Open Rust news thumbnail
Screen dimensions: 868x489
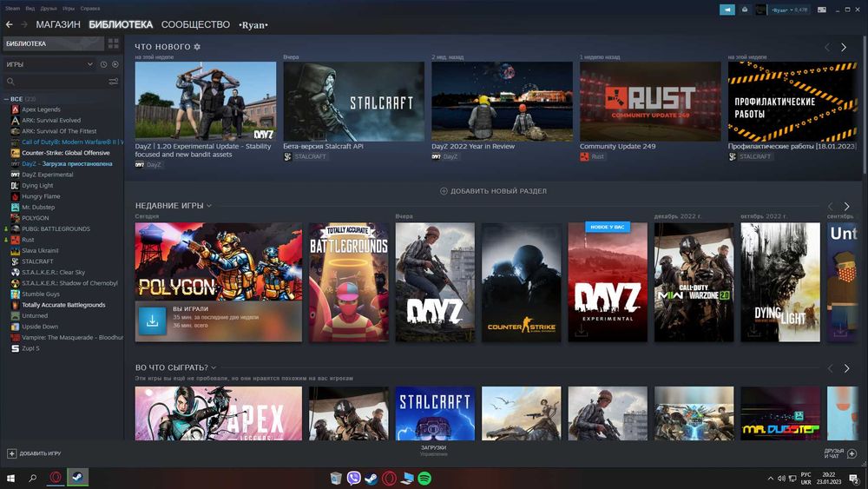pos(650,102)
